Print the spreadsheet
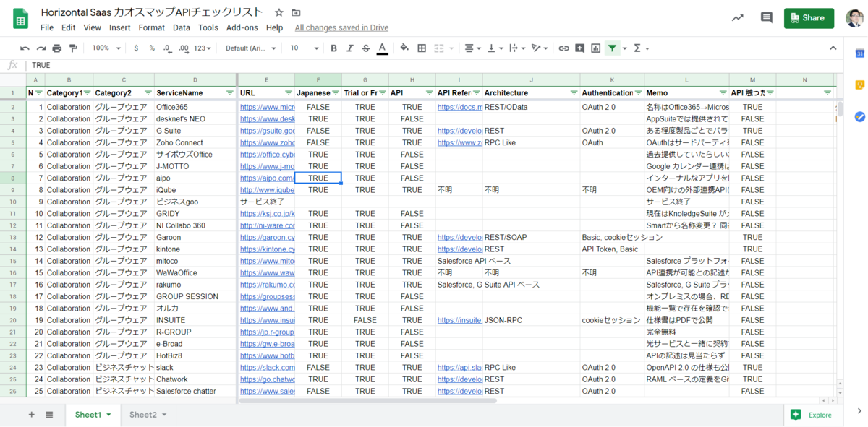The height and width of the screenshot is (427, 868). tap(57, 48)
